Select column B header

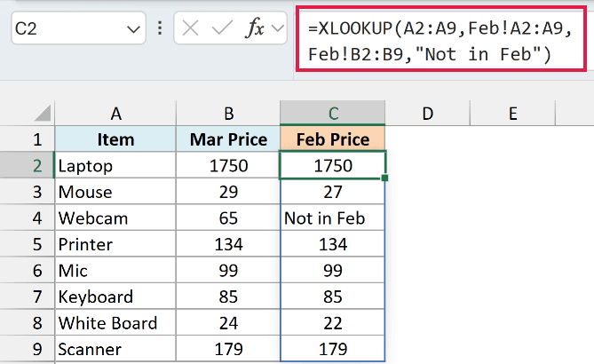point(228,114)
